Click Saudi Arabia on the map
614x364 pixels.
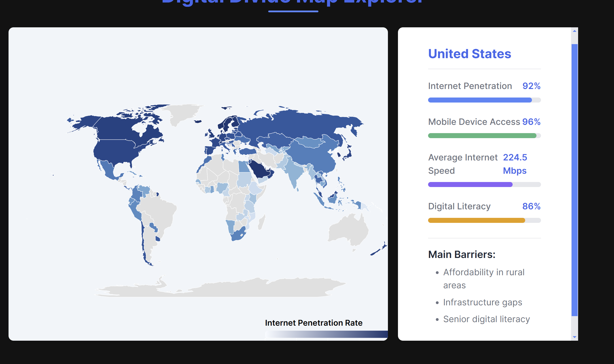pos(260,169)
